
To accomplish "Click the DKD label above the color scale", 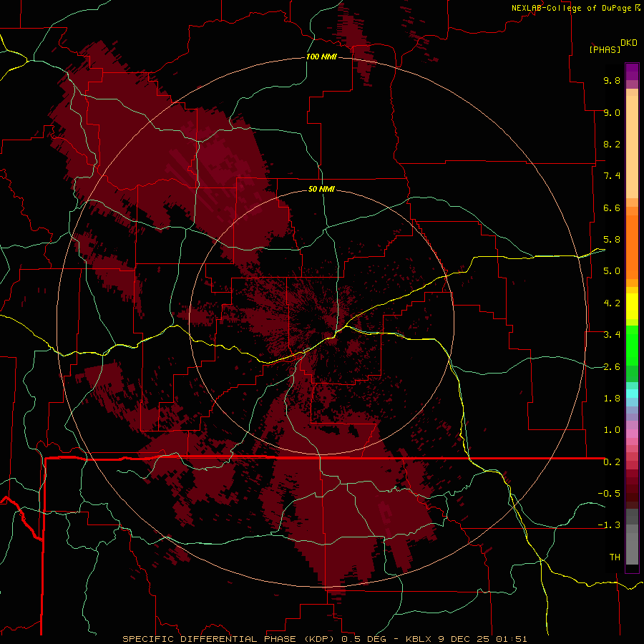I will pos(629,43).
